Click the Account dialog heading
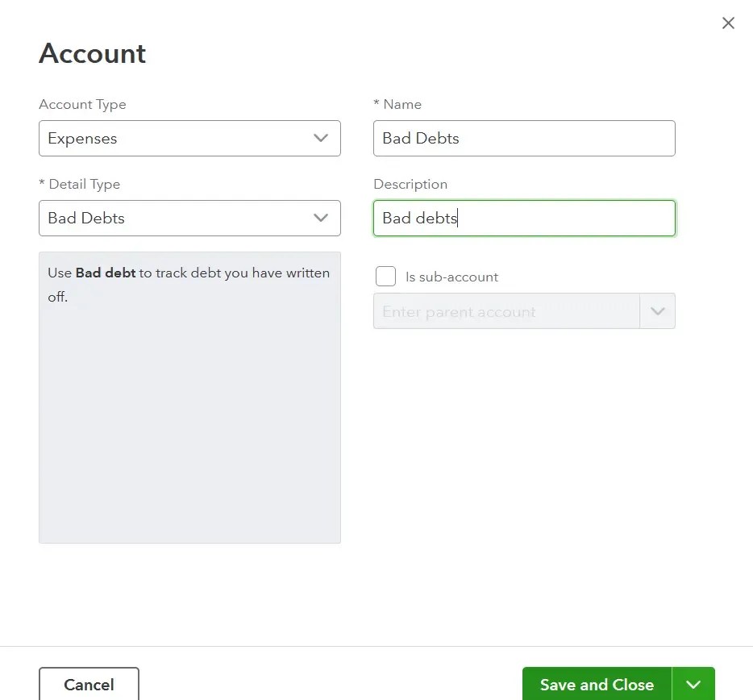This screenshot has width=753, height=700. coord(92,53)
